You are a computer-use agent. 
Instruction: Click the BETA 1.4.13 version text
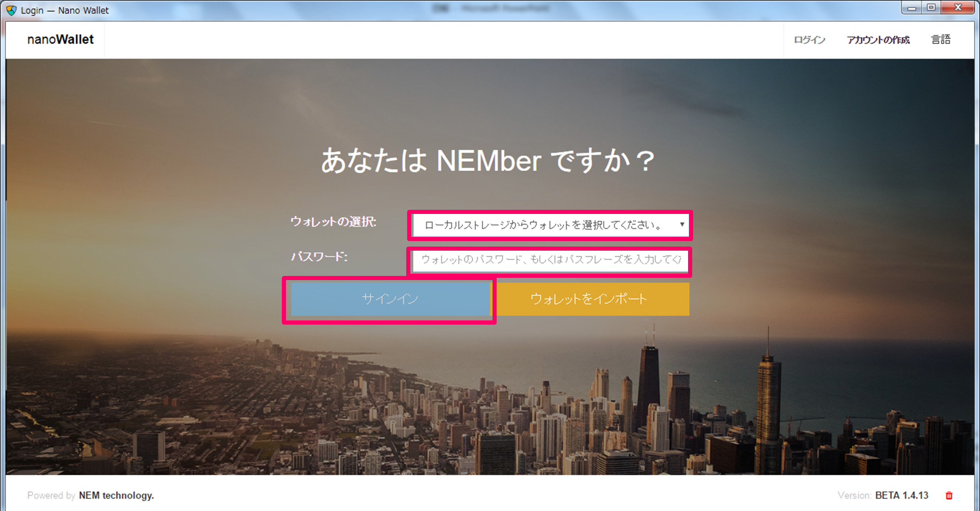point(902,495)
